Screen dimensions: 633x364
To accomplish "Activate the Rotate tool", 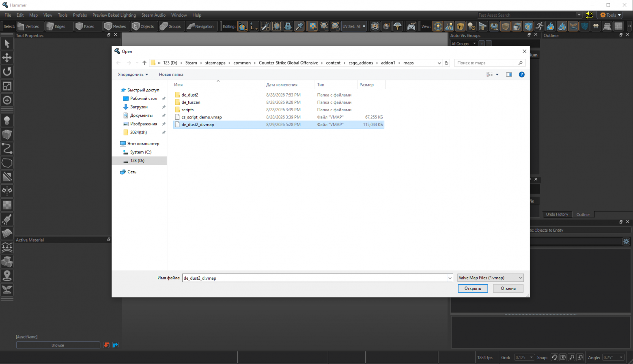I will [x=7, y=72].
